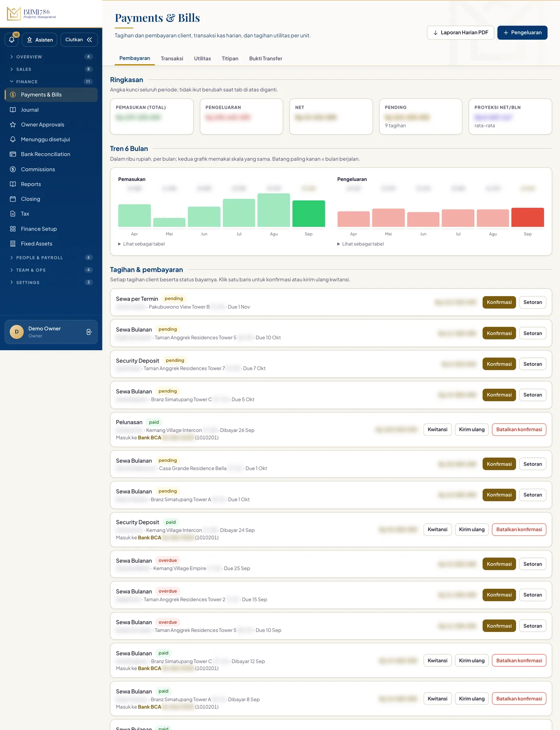Image resolution: width=560 pixels, height=730 pixels.
Task: Expand the People & Payroll section
Action: coord(51,258)
